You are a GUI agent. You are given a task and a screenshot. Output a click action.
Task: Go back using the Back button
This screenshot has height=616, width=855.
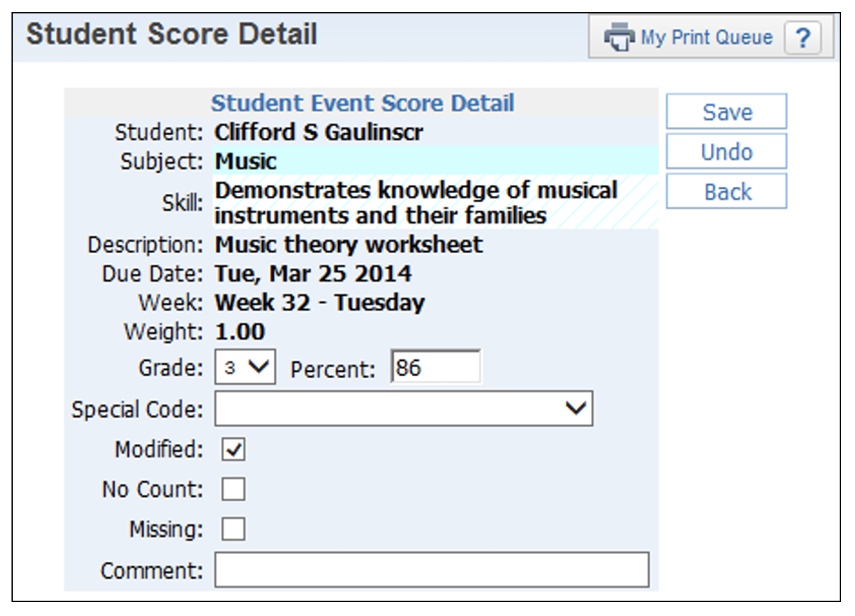click(726, 192)
